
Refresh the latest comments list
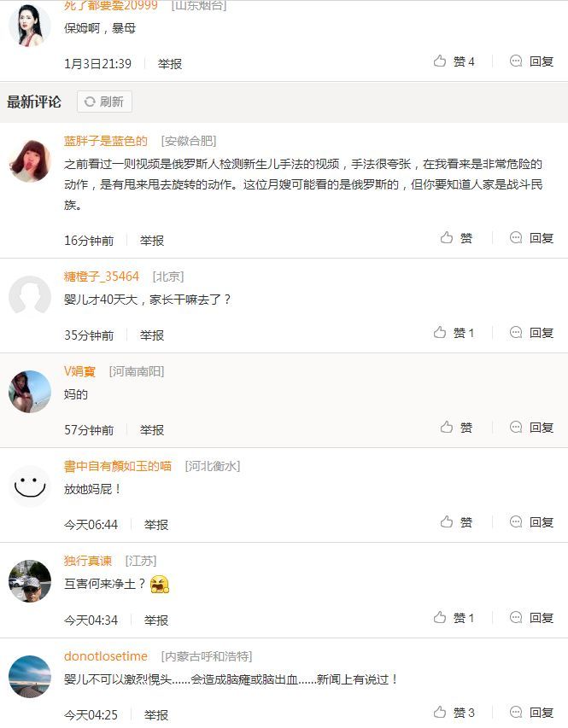click(104, 102)
